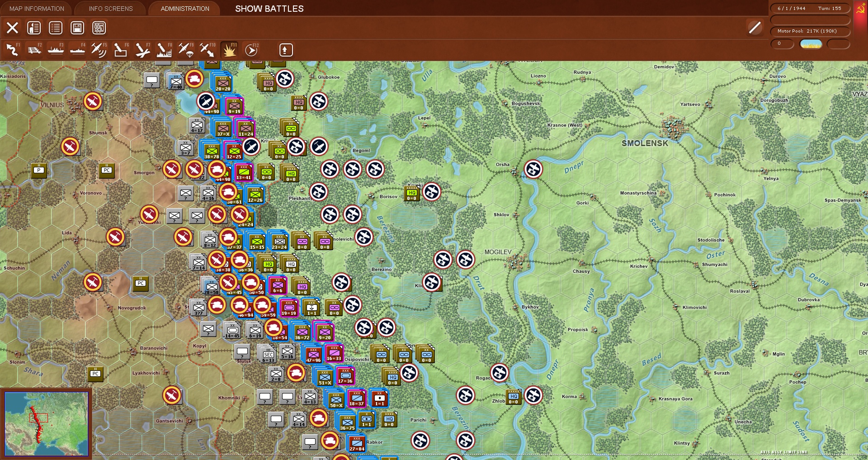Select the F5 air recon mode icon
868x460 pixels.
[99, 50]
